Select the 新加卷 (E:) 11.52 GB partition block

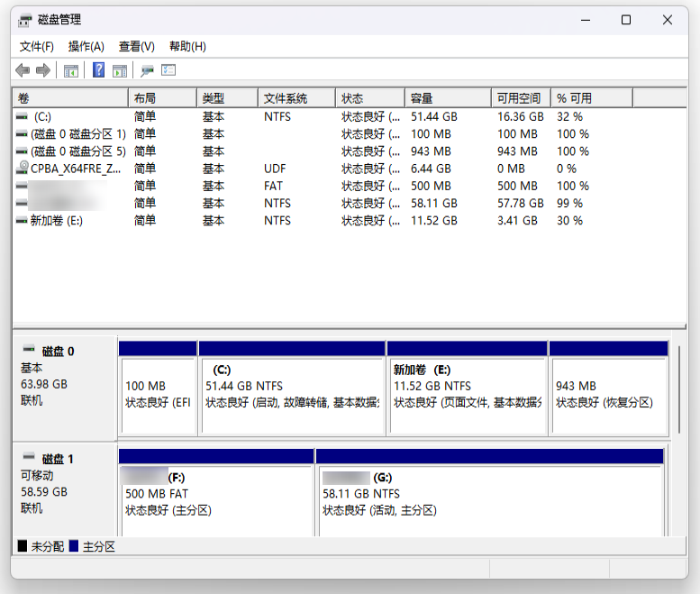click(468, 388)
